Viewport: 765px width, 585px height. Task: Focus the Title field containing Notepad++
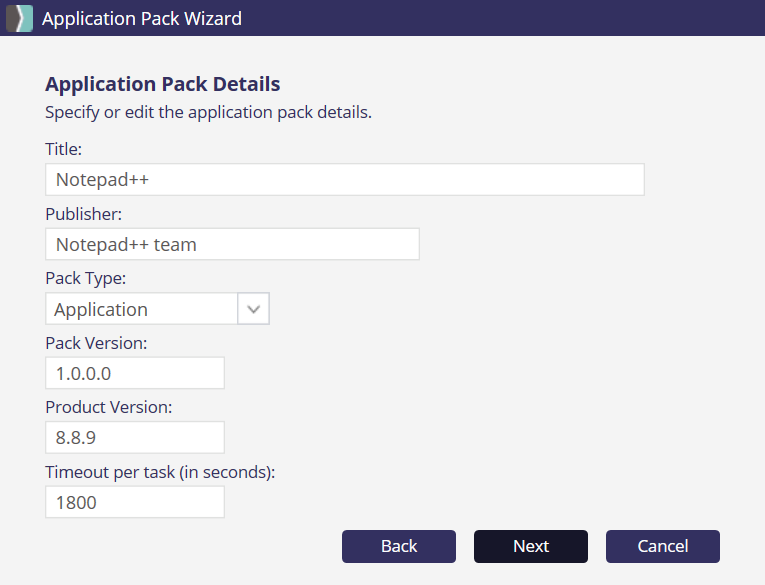[x=344, y=180]
